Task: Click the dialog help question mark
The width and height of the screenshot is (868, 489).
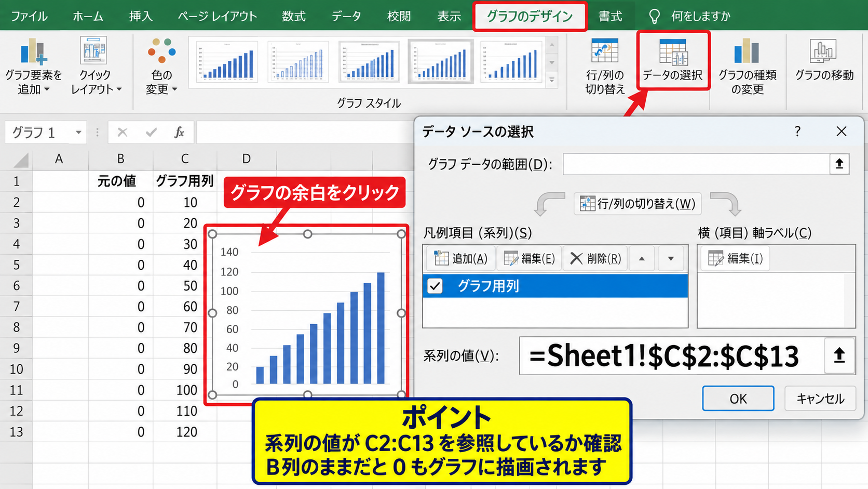Action: point(797,131)
